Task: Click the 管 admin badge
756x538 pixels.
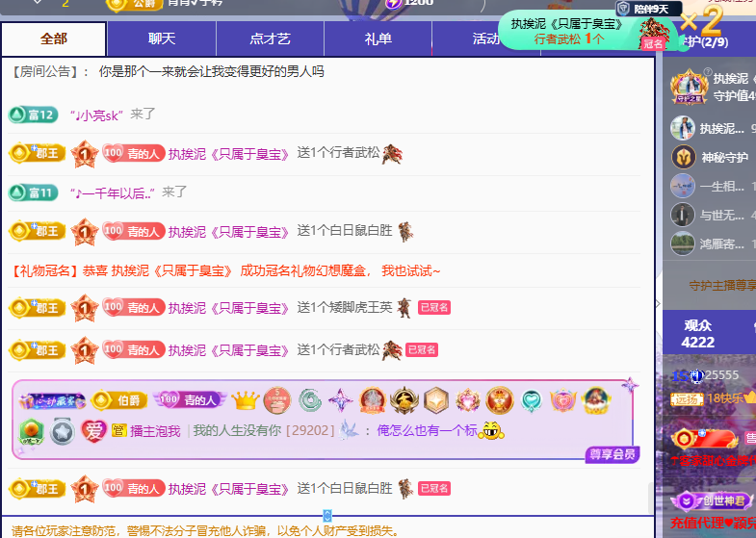Action: click(x=119, y=430)
